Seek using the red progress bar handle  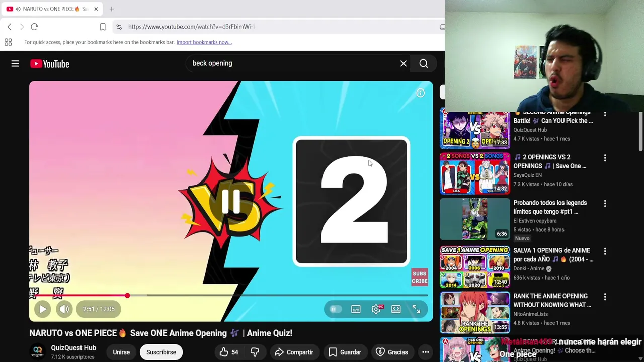[127, 296]
